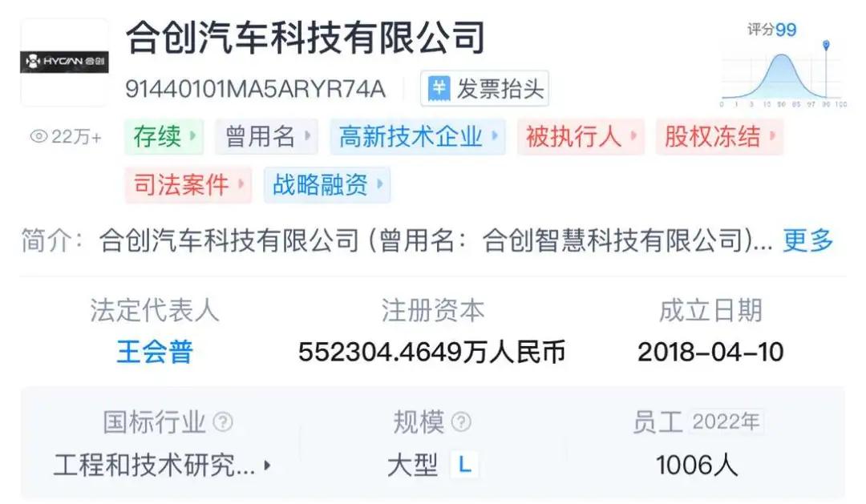866x504 pixels.
Task: Open the 股权冻结 tag details
Action: point(719,136)
